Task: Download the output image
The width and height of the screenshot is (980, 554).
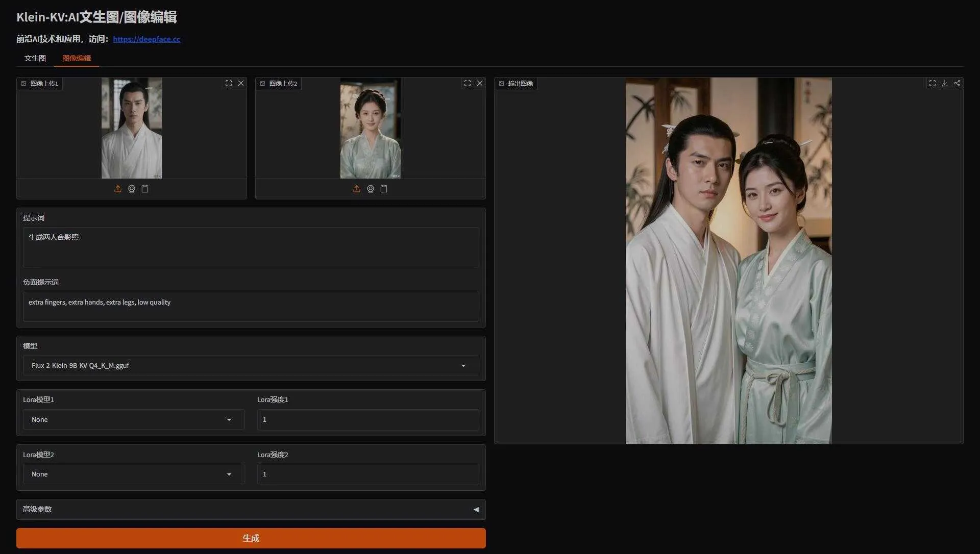Action: [x=945, y=83]
